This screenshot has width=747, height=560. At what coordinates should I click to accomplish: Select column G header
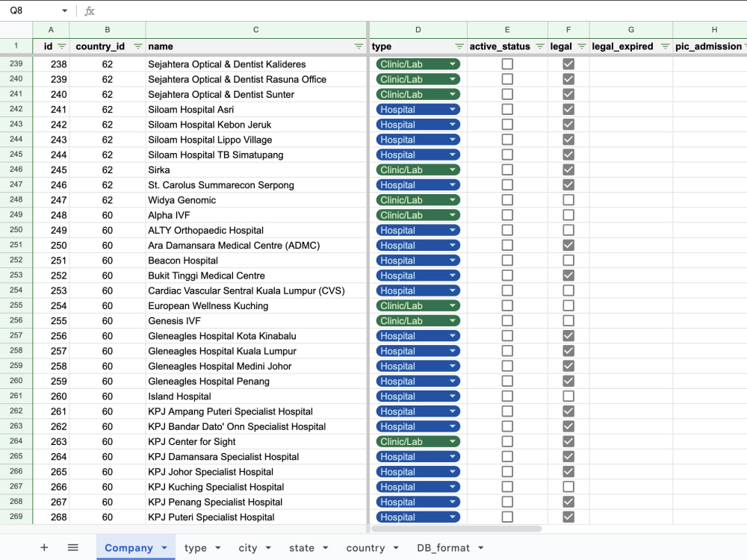tap(630, 30)
